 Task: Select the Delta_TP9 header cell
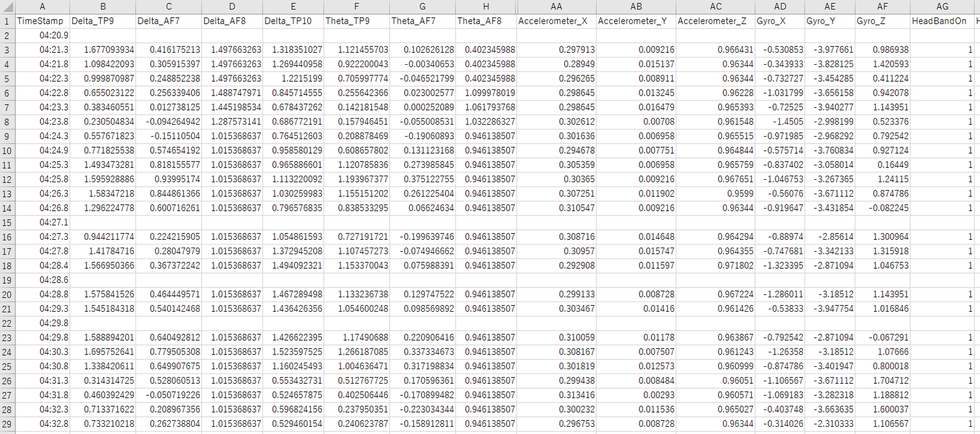point(103,21)
